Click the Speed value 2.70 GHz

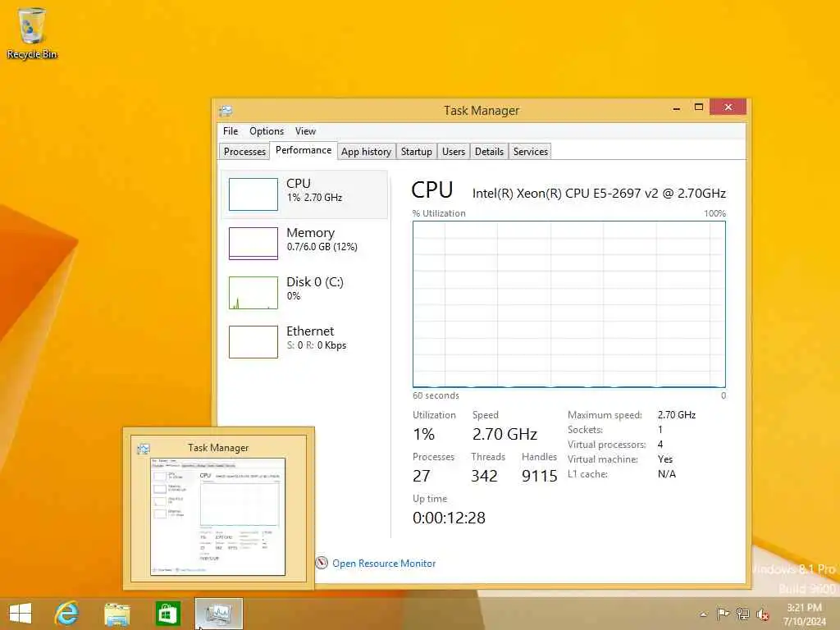(504, 434)
